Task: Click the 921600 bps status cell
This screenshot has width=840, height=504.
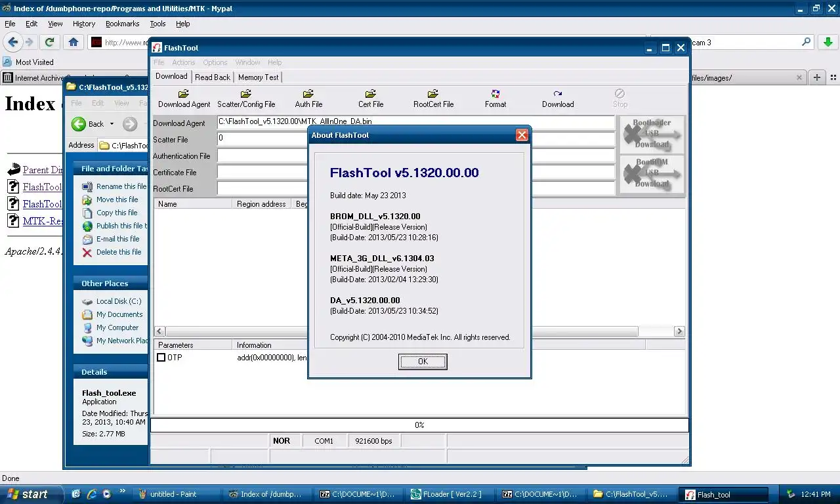Action: click(373, 441)
